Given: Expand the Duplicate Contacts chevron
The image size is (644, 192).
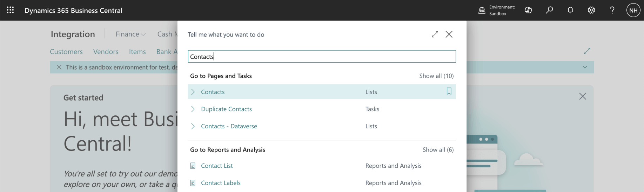Looking at the screenshot, I should pos(193,109).
